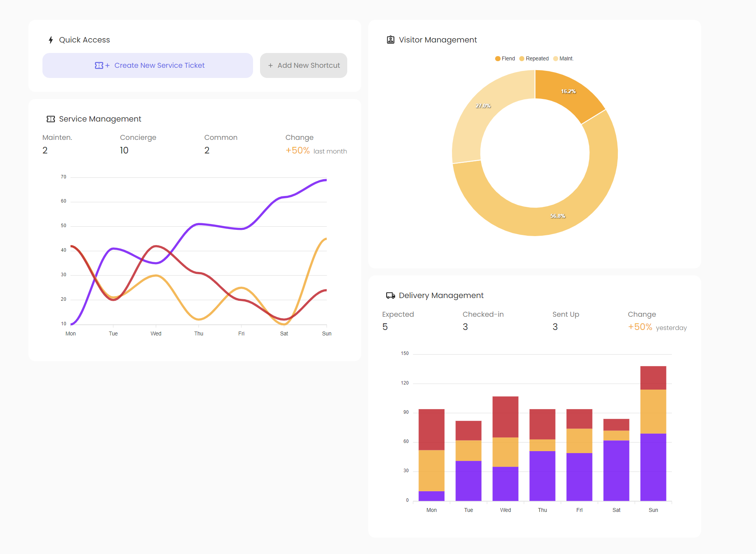Viewport: 756px width, 554px height.
Task: Click the Sun bar in delivery chart
Action: pos(653,433)
